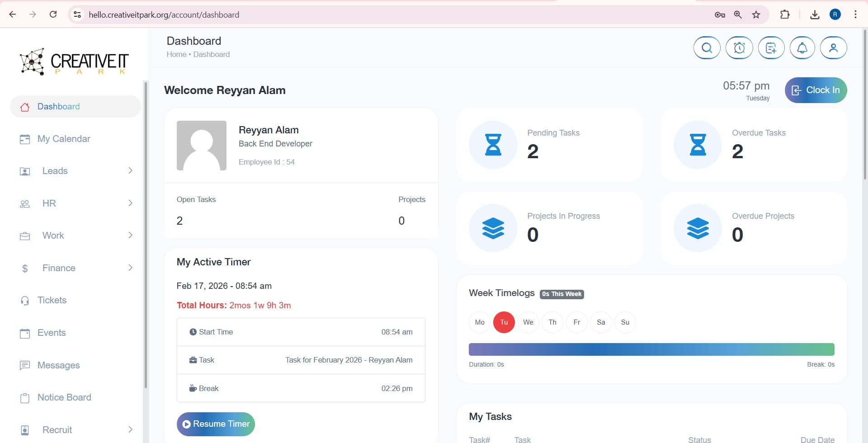Click the Resume Timer button
The height and width of the screenshot is (443, 868).
click(216, 424)
